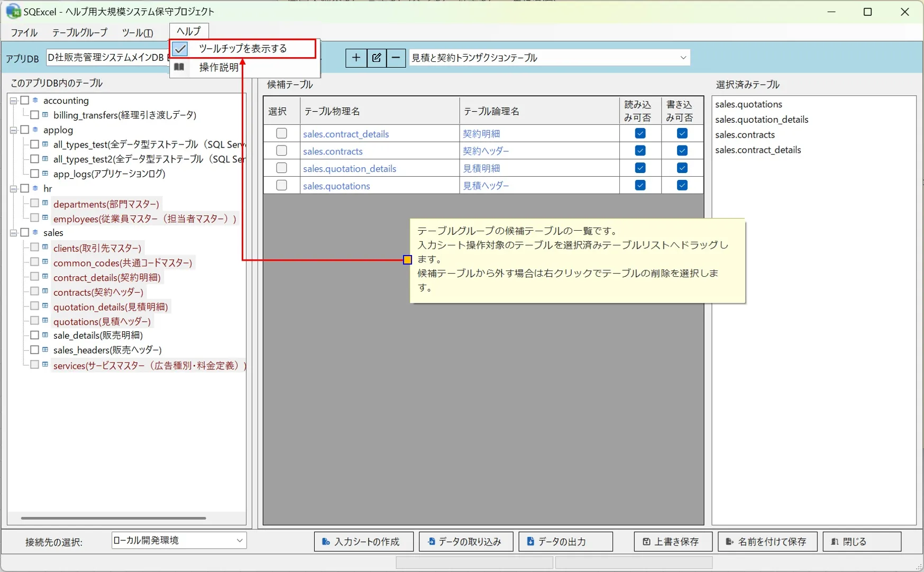924x572 pixels.
Task: Tick selection checkbox for sales.quotations row
Action: click(x=281, y=185)
